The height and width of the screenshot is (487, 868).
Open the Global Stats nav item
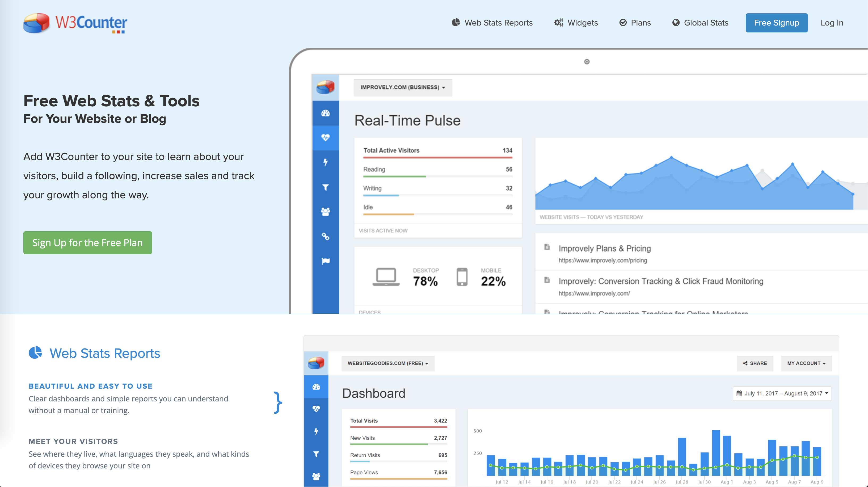tap(700, 23)
